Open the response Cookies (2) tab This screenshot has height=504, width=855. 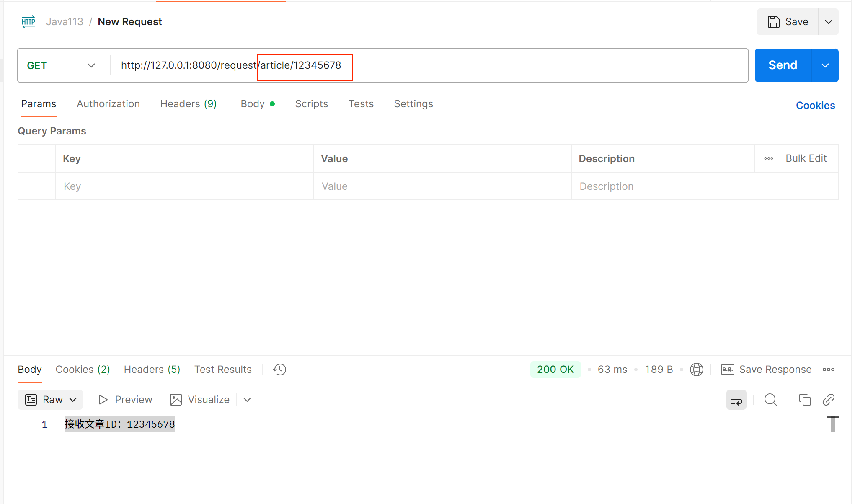(83, 370)
